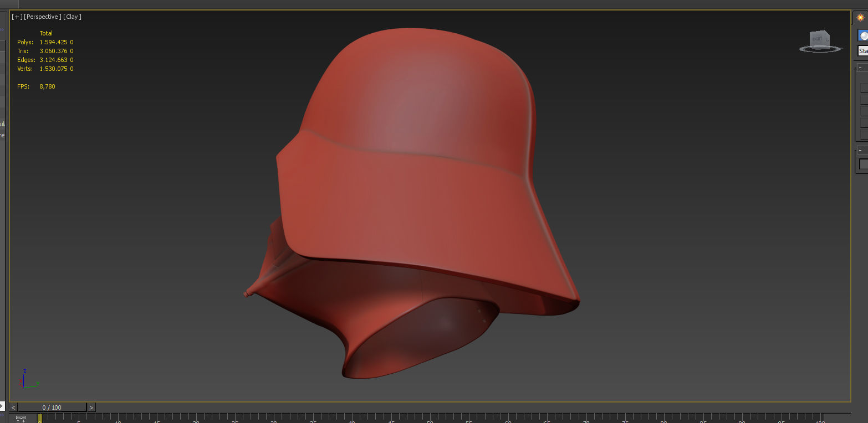Viewport: 868px width, 423px height.
Task: Click the XYZ axis tripod in the viewport
Action: (29, 379)
